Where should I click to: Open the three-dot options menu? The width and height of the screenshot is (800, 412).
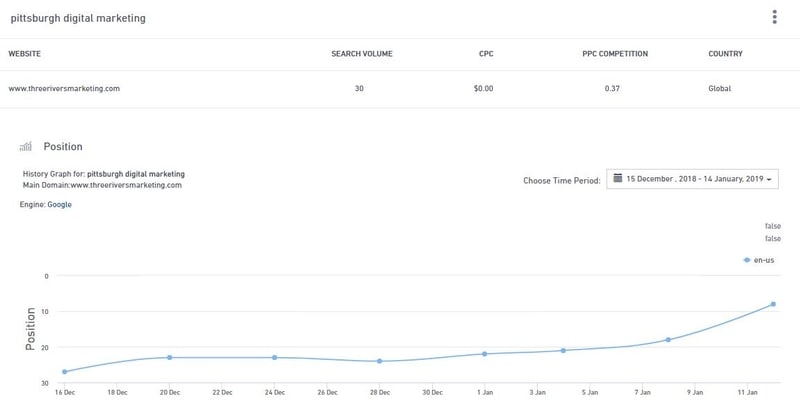[774, 18]
